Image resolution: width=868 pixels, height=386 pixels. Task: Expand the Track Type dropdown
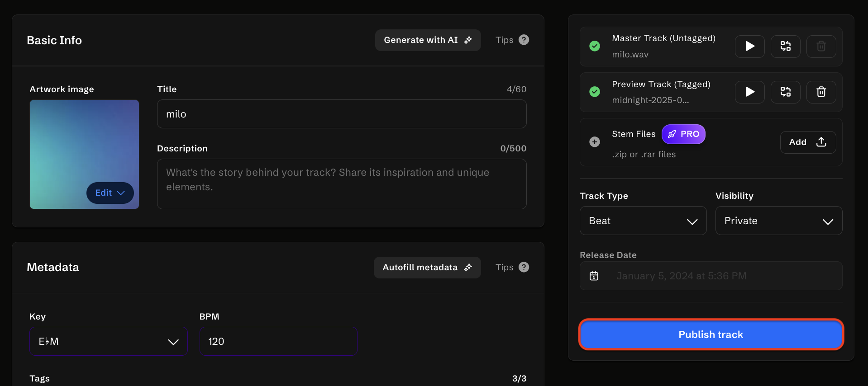click(x=643, y=221)
